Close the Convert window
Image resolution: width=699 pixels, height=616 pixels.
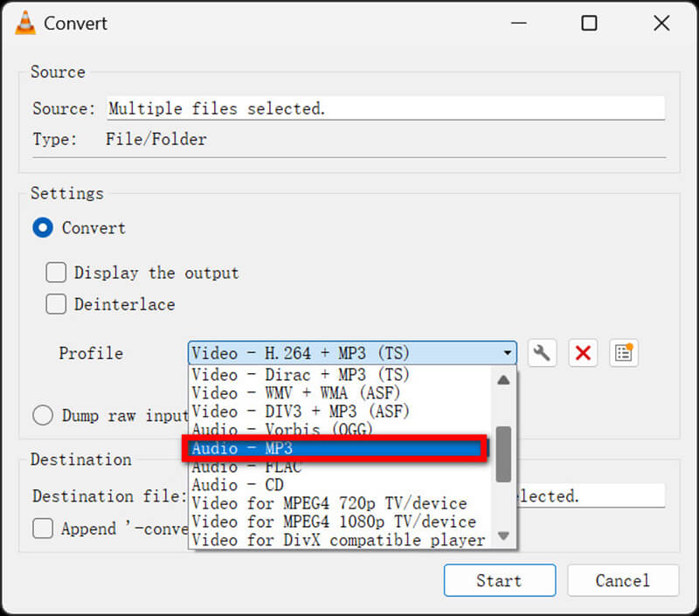pos(662,24)
